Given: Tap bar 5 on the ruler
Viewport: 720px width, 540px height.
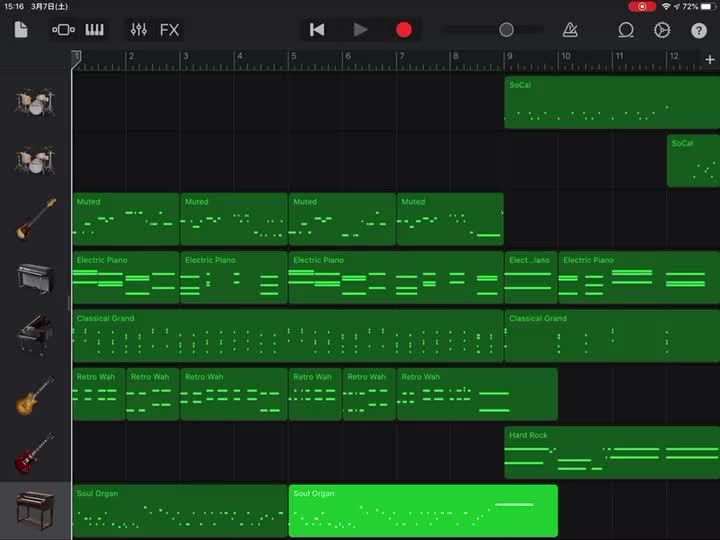Looking at the screenshot, I should click(x=294, y=56).
